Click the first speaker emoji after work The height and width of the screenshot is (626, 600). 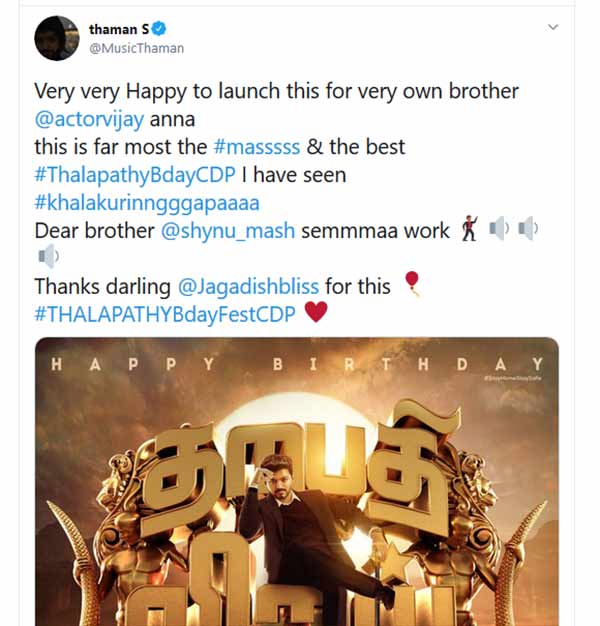[x=499, y=230]
